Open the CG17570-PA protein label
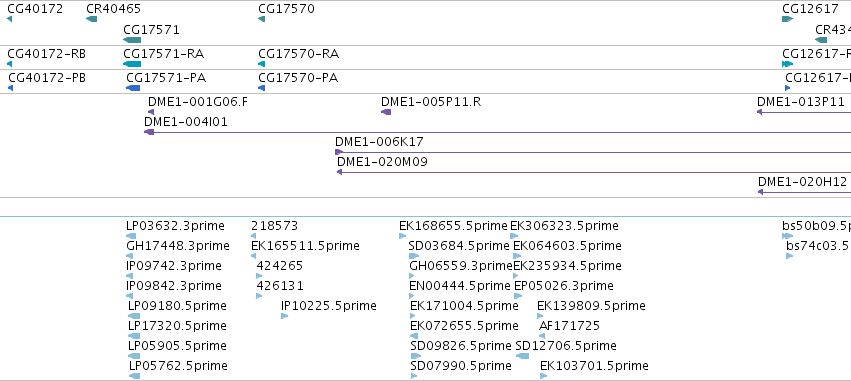This screenshot has width=851, height=381. point(298,78)
